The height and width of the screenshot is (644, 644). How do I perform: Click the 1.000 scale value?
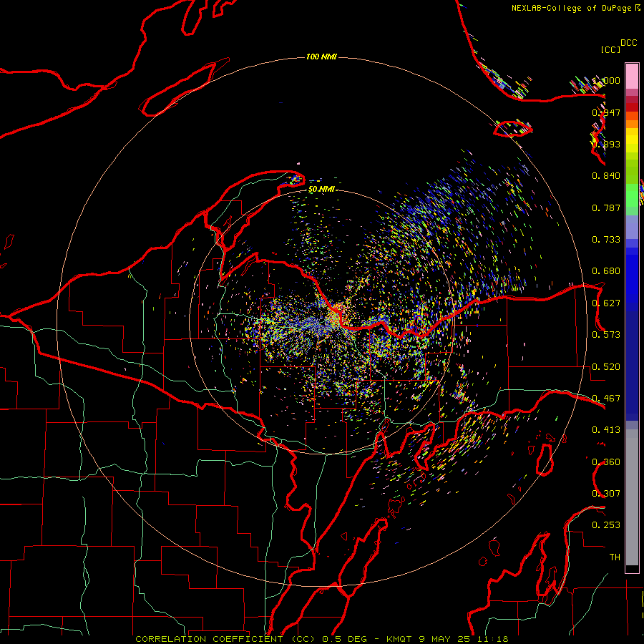click(x=606, y=80)
